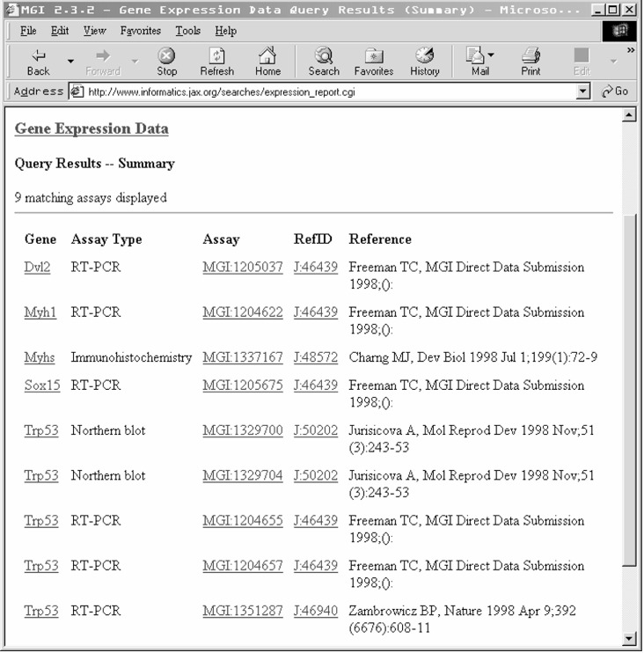This screenshot has width=644, height=653.
Task: Show more toolbar buttons via chevron
Action: tap(631, 50)
